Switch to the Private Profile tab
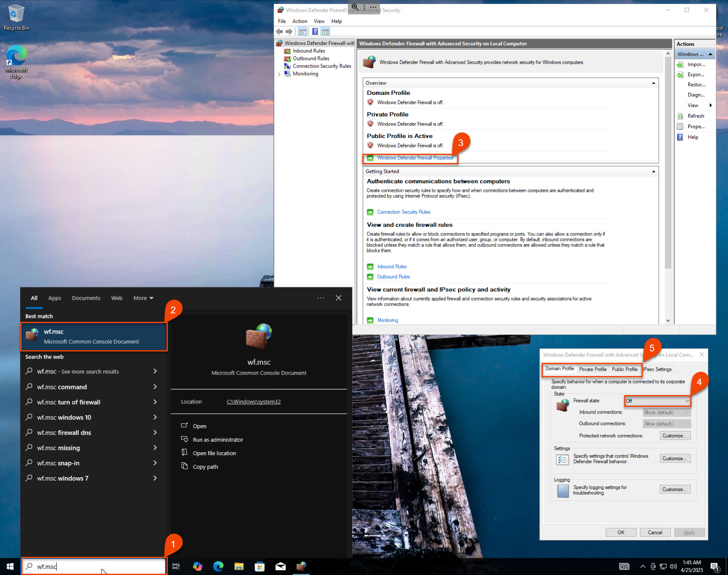This screenshot has height=575, width=728. click(x=593, y=369)
